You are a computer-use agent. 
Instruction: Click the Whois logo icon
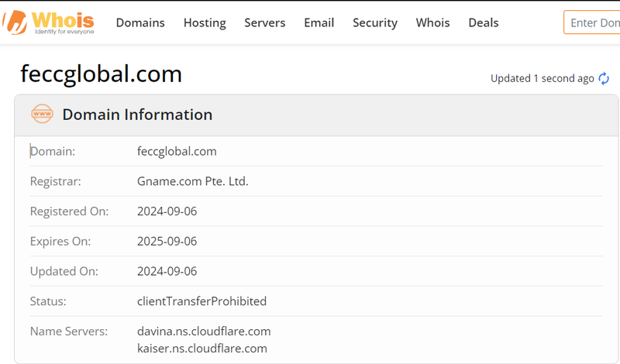[15, 22]
